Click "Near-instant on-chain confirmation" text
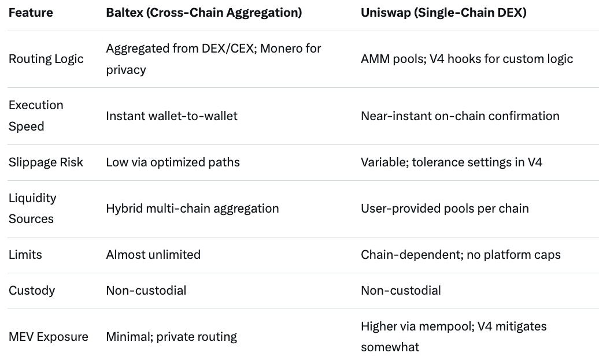Screen dimensions: 599x364 click(x=460, y=116)
